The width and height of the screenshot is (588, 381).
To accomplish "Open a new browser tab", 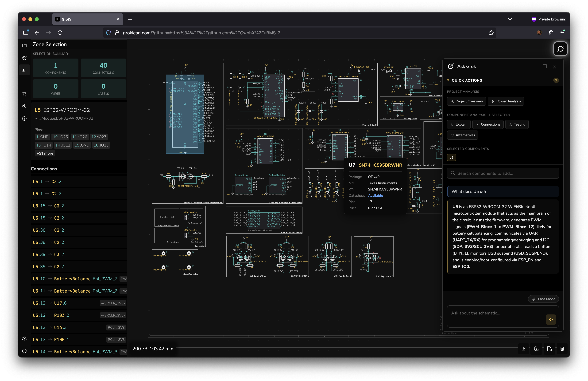I will click(x=130, y=19).
